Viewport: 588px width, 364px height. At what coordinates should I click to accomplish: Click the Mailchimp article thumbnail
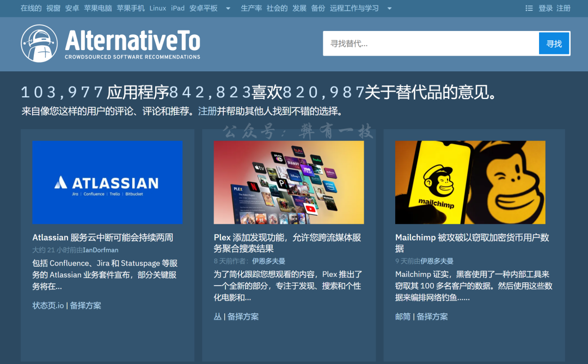point(470,182)
